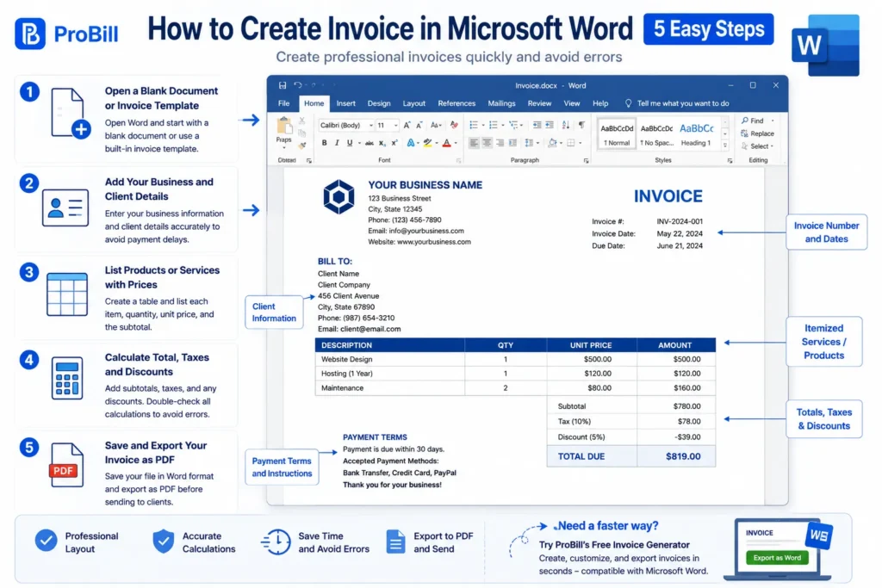Click the Cut scissors icon
882x588 pixels.
click(x=302, y=121)
